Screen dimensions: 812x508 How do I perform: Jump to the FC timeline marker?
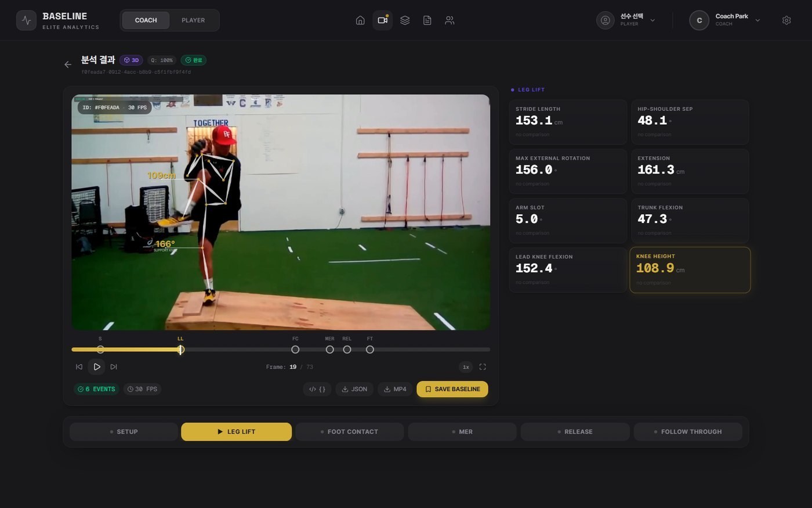(x=295, y=350)
